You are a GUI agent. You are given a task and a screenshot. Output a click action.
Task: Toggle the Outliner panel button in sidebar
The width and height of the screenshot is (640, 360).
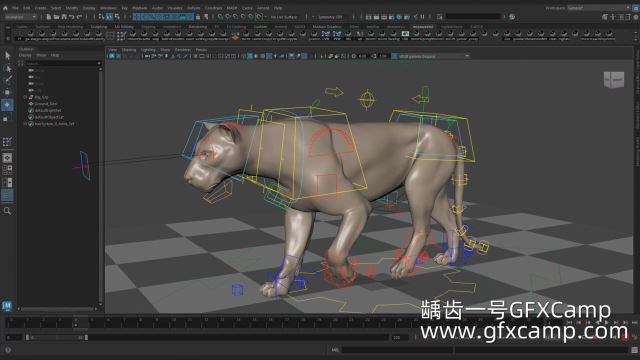click(7, 196)
